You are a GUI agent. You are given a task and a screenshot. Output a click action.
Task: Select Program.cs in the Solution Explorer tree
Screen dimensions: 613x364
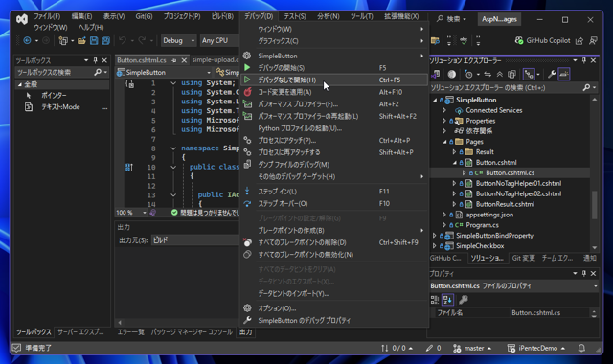(482, 225)
